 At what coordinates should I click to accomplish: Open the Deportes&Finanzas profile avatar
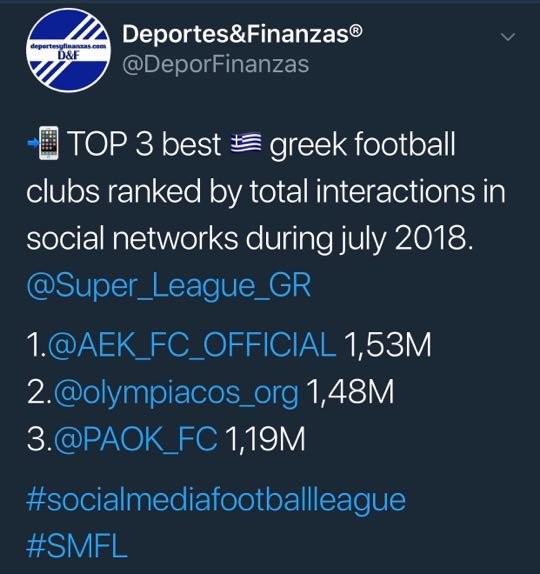click(68, 50)
